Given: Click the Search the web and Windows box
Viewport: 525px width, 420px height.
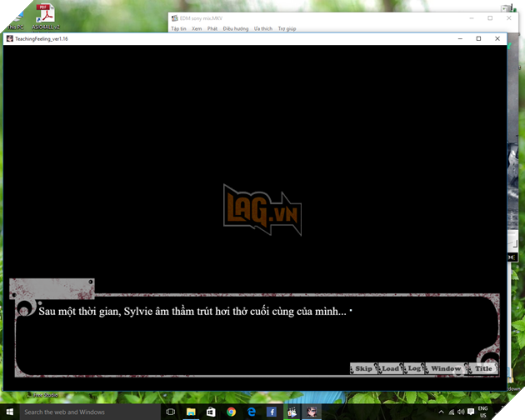Looking at the screenshot, I should click(x=90, y=412).
